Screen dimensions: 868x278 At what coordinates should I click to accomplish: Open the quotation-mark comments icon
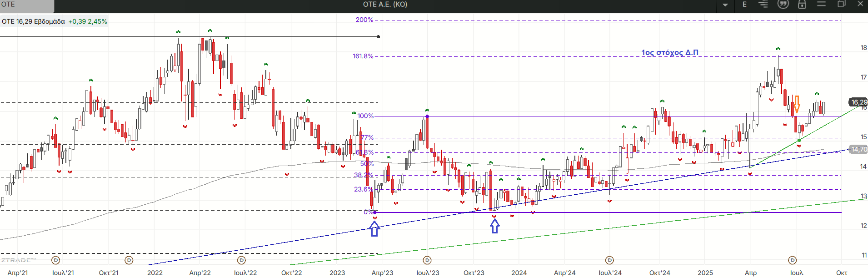(783, 4)
